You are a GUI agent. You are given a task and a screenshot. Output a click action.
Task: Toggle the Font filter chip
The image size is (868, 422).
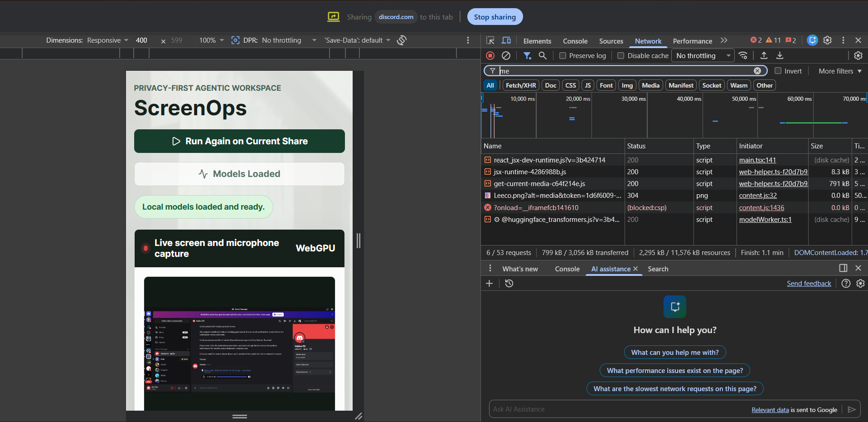(606, 85)
